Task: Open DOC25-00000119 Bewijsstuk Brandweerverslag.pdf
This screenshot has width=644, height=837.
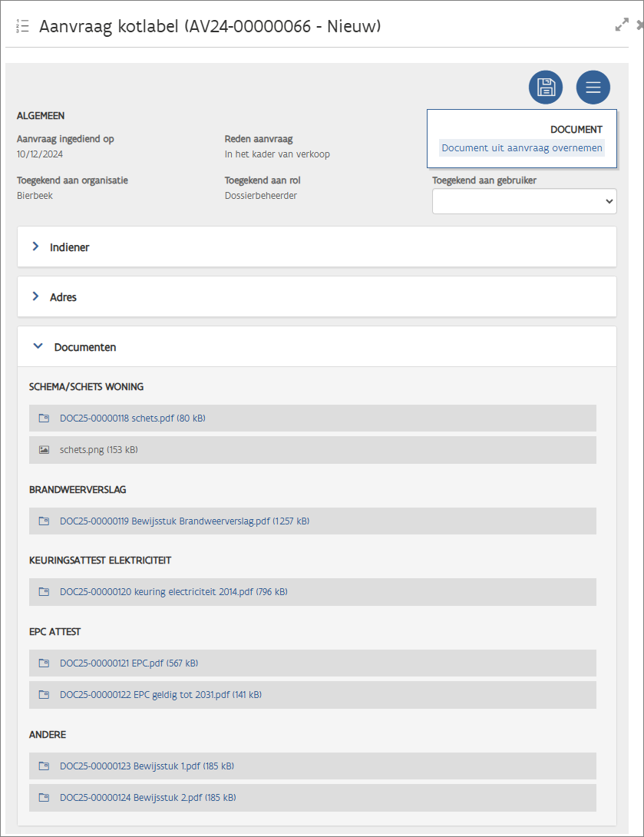Action: pyautogui.click(x=184, y=521)
